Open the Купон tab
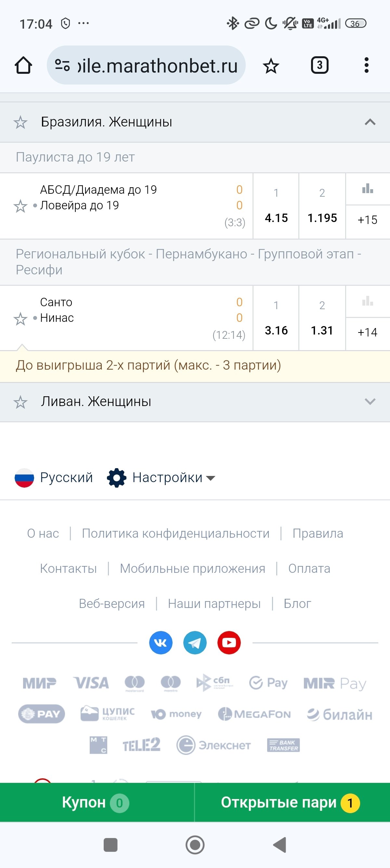390x868 pixels. [x=97, y=802]
